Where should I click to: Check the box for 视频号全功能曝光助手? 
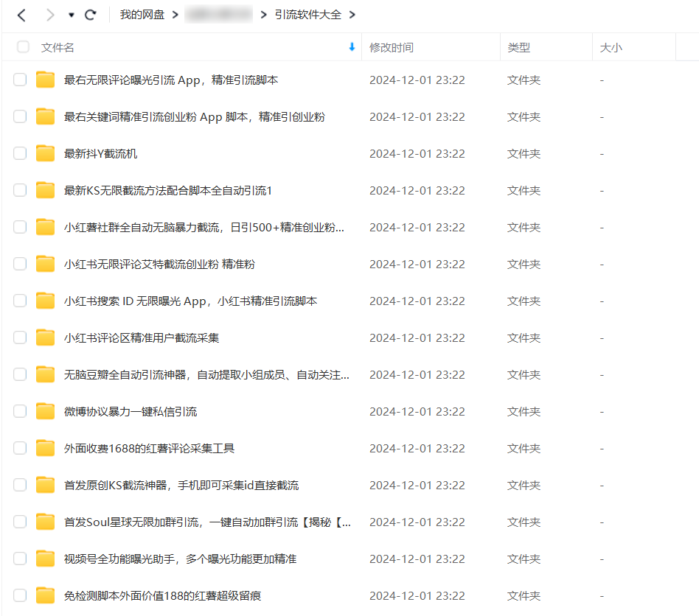coord(20,559)
